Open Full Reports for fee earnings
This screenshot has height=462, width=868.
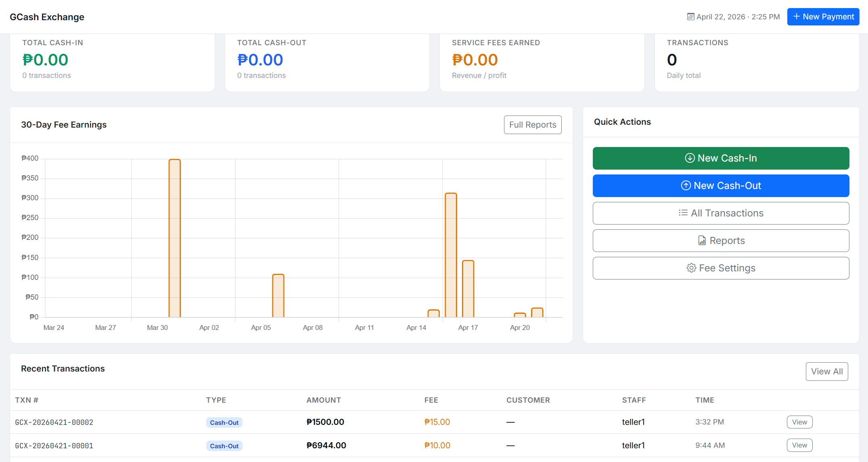(532, 124)
